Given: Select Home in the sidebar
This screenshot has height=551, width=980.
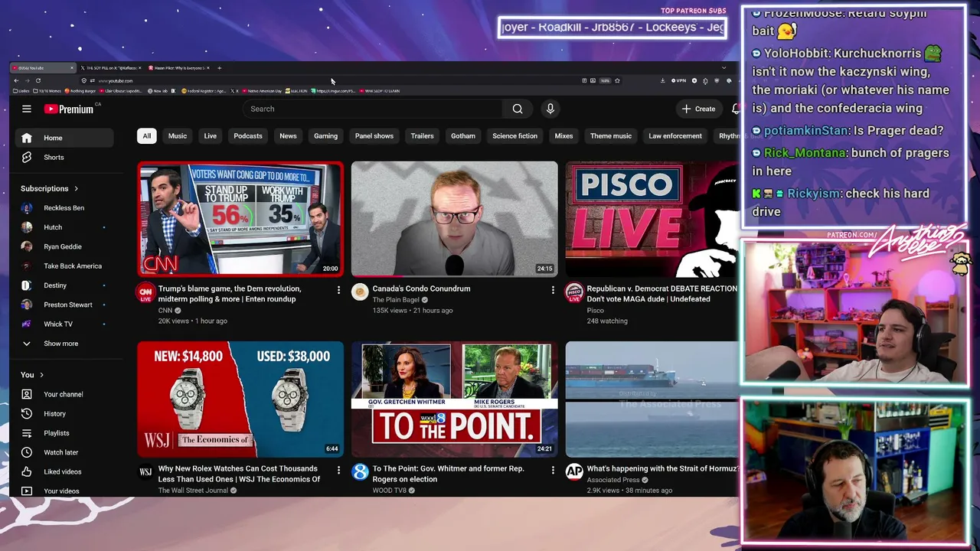Looking at the screenshot, I should point(64,138).
